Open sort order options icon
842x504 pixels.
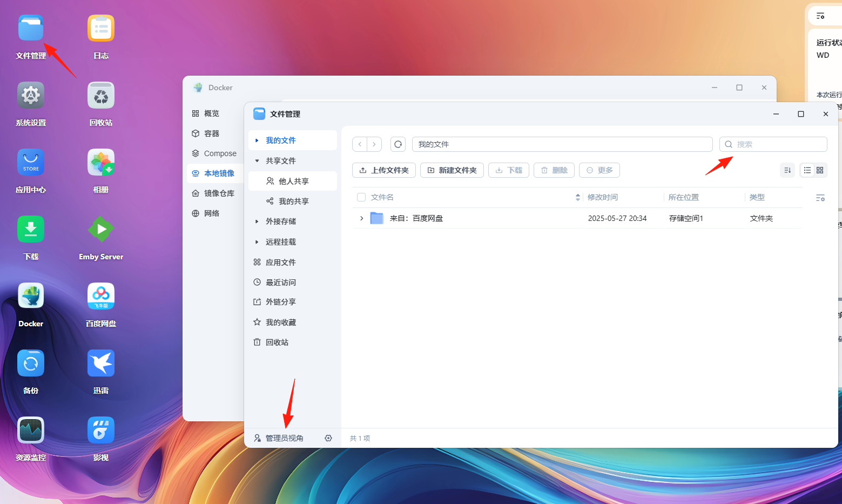tap(787, 170)
